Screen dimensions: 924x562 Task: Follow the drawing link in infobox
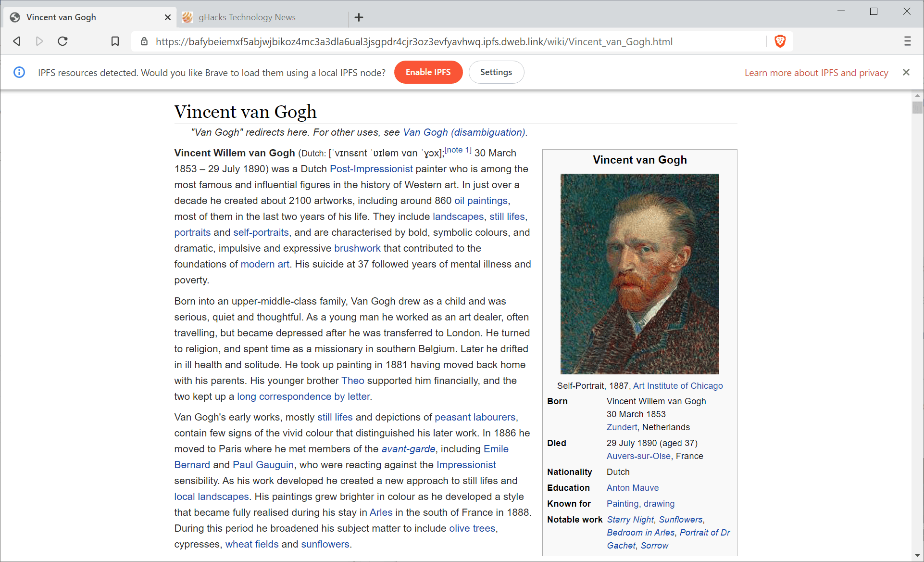(659, 504)
